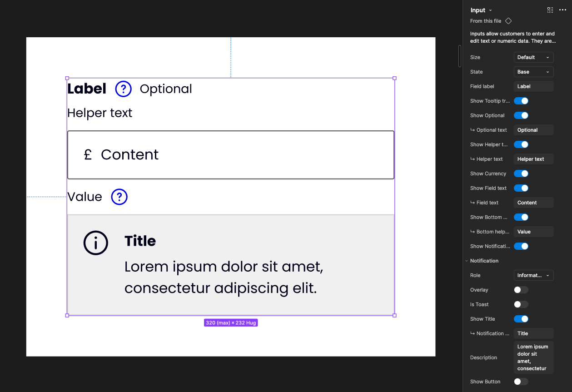Click the top-right selection resize handle

click(x=394, y=78)
